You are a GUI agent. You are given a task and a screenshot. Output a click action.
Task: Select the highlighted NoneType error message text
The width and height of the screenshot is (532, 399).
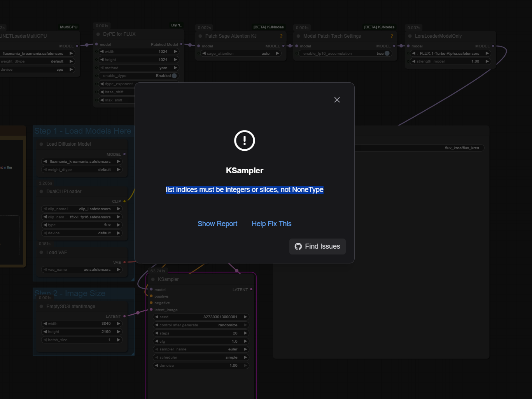pyautogui.click(x=245, y=190)
